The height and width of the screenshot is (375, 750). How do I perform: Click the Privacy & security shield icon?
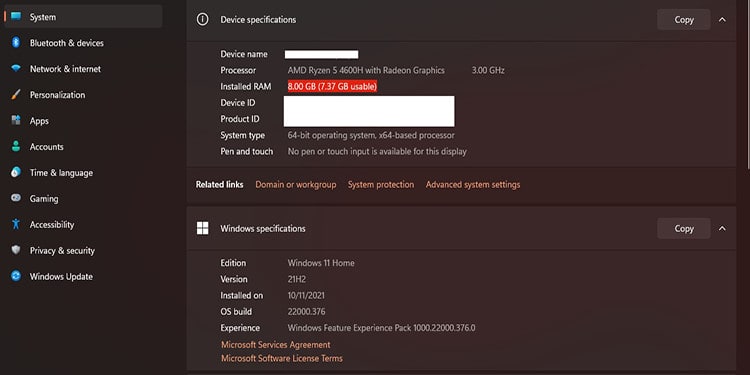(x=16, y=250)
